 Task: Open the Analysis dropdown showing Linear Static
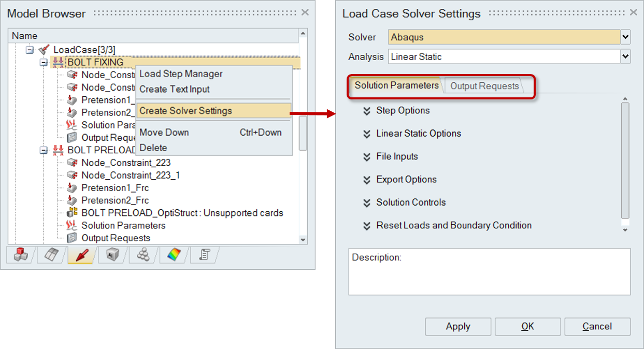coord(625,57)
